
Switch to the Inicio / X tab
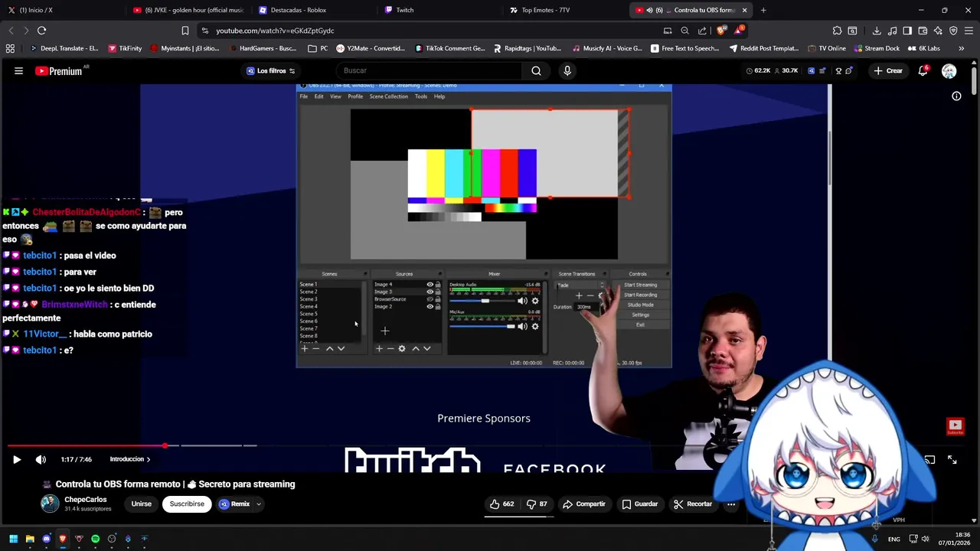[x=61, y=10]
